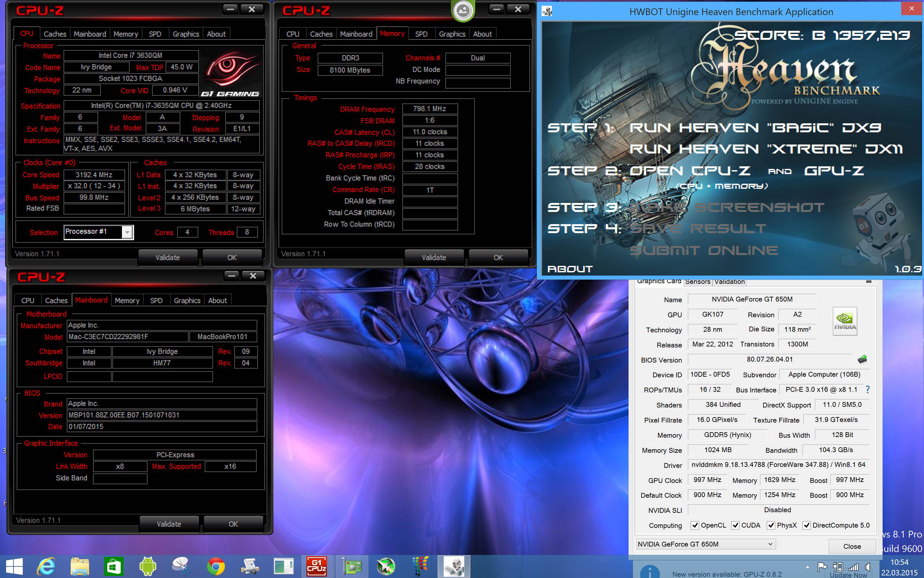Open CPU tab in Memory CPU-Z window
Viewport: 924px width, 578px height.
click(293, 34)
